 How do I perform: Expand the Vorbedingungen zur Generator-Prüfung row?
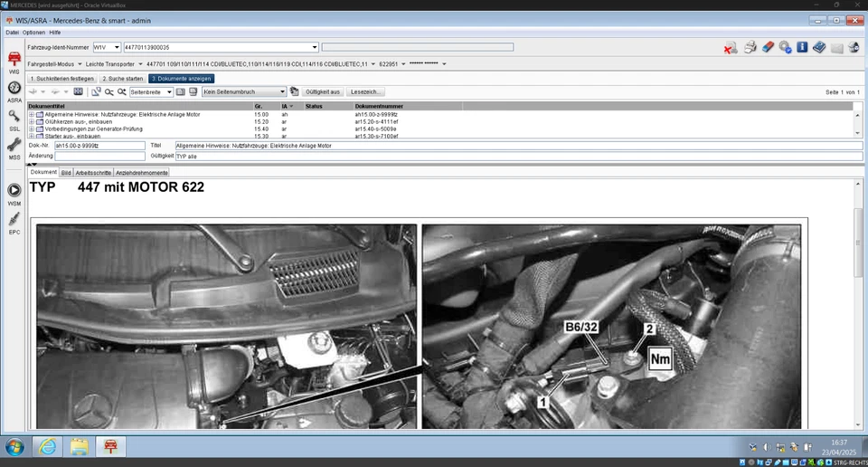[x=32, y=129]
